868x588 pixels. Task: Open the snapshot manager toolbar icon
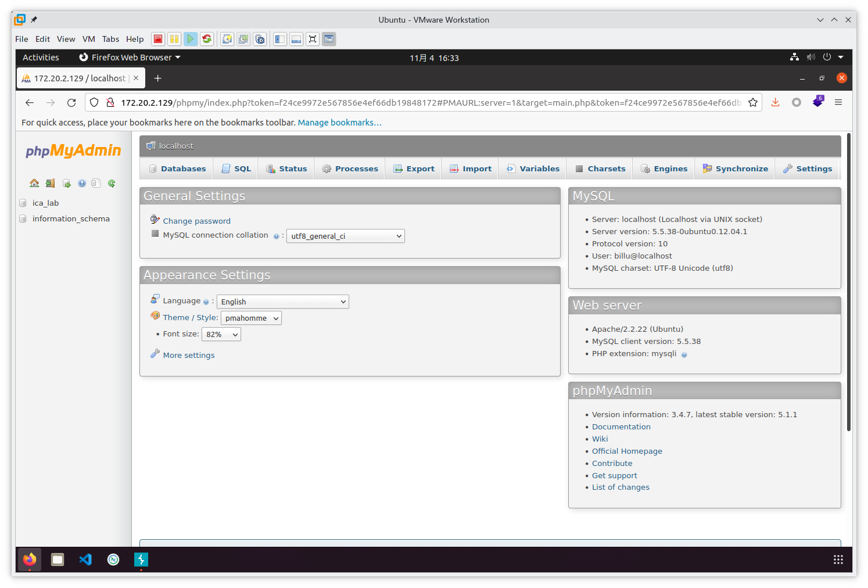point(260,39)
